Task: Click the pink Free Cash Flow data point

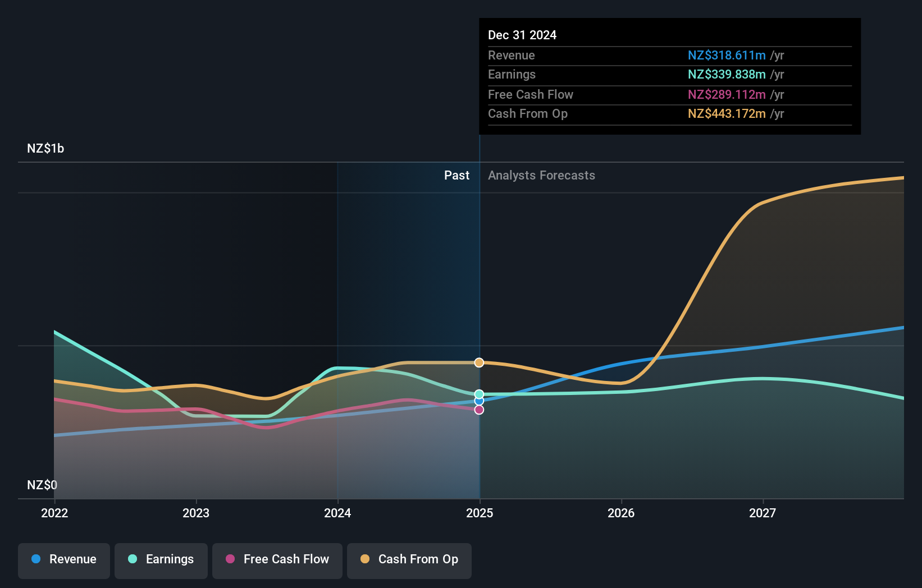Action: [479, 410]
